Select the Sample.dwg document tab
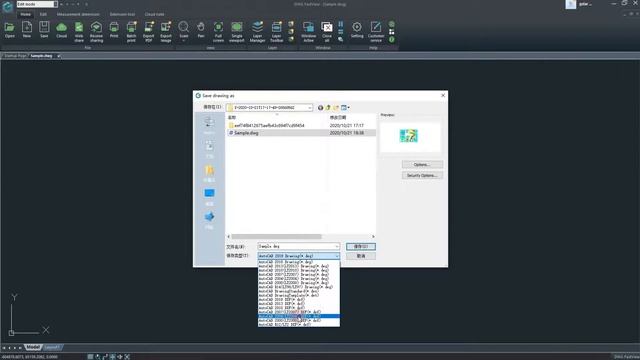Viewport: 640px width, 360px height. [41, 56]
